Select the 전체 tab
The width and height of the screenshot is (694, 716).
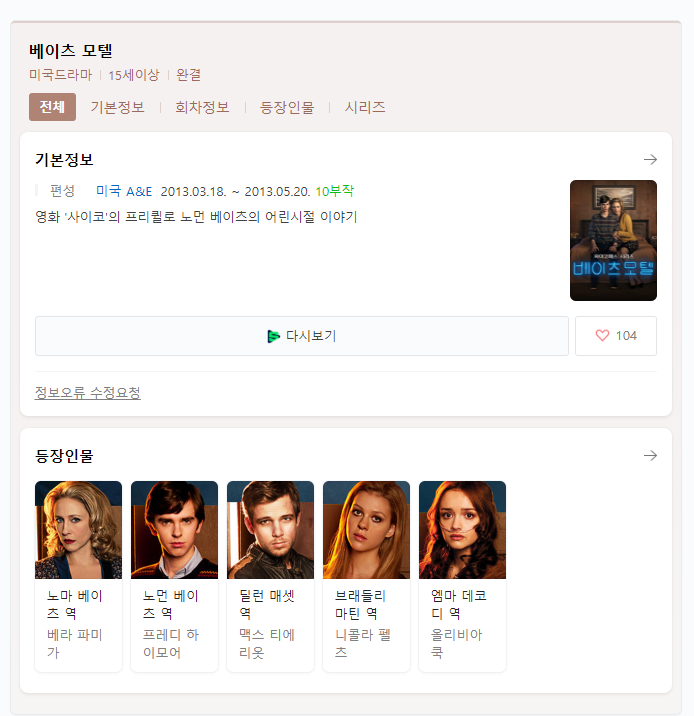pyautogui.click(x=52, y=107)
